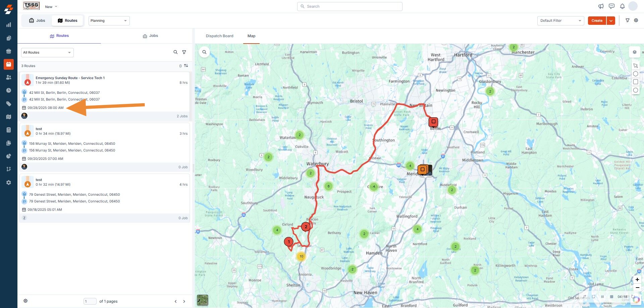Image resolution: width=644 pixels, height=308 pixels.
Task: Open the map search magnifier button
Action: (x=204, y=52)
